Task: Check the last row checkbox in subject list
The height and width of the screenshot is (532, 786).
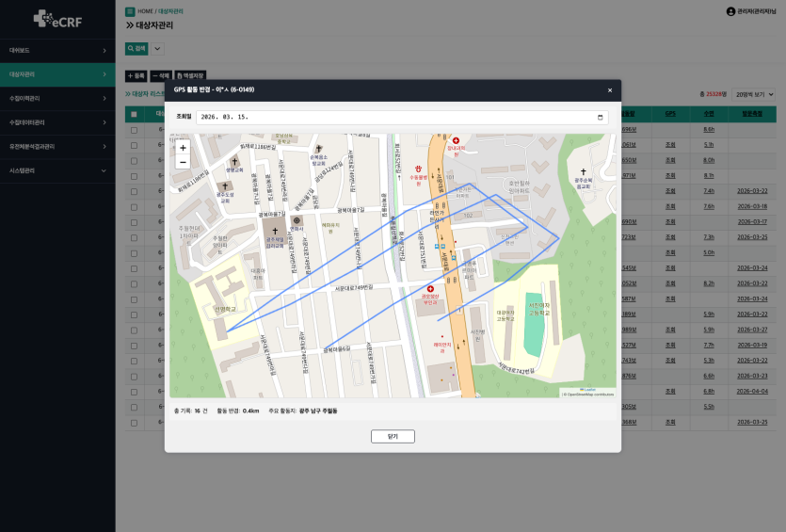Action: [134, 423]
